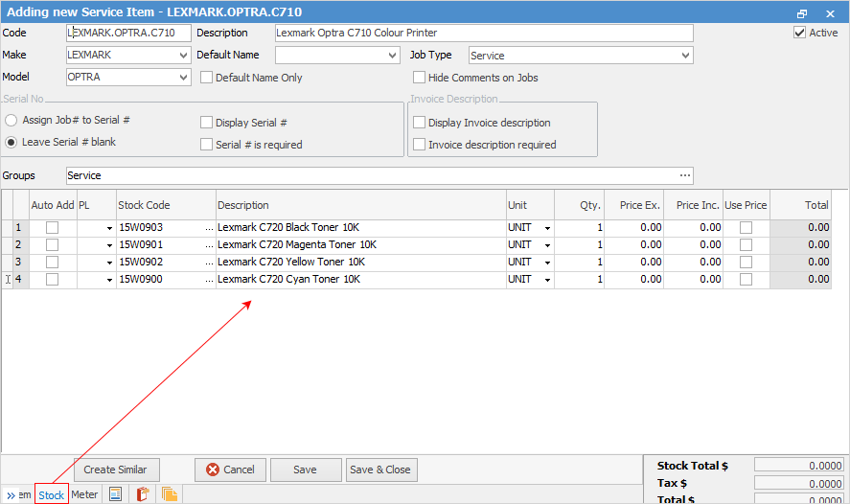
Task: Tick Auto Add for Cyan Toner row
Action: tap(52, 280)
